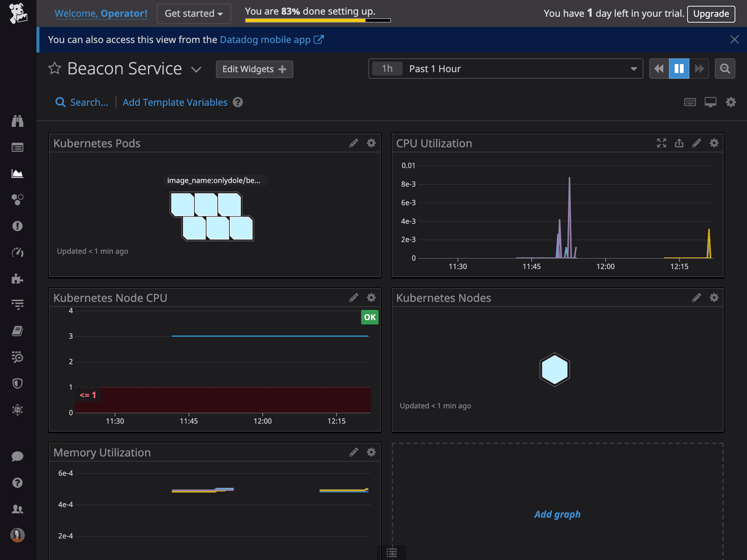Screen dimensions: 747x560
Task: Enable TV fullscreen mode with the monitor icon
Action: coord(710,102)
